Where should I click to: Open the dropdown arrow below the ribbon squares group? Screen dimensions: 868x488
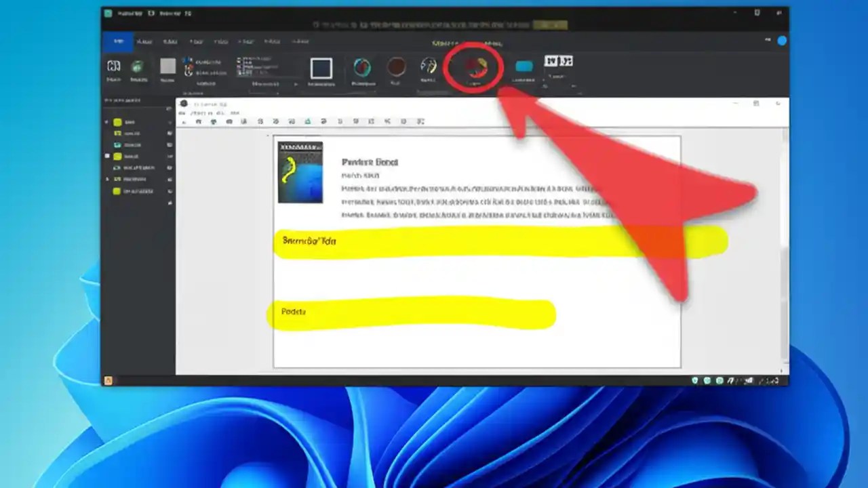coord(296,85)
